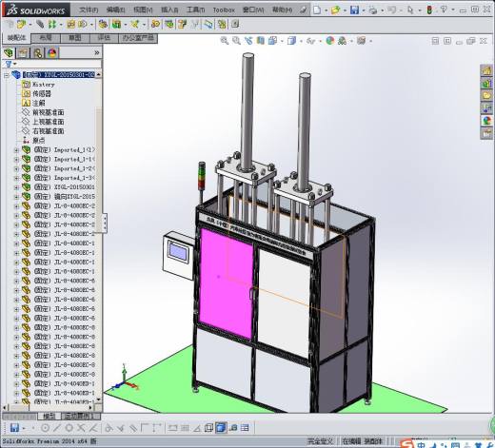This screenshot has width=495, height=448.
Task: Click the Save icon in the top toolbar
Action: 354,10
